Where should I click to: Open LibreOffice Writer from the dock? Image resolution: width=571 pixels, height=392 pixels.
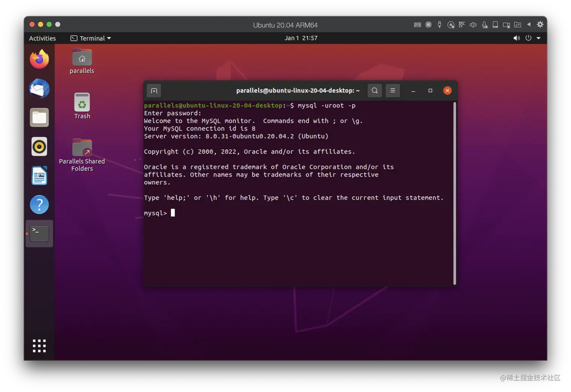coord(39,175)
